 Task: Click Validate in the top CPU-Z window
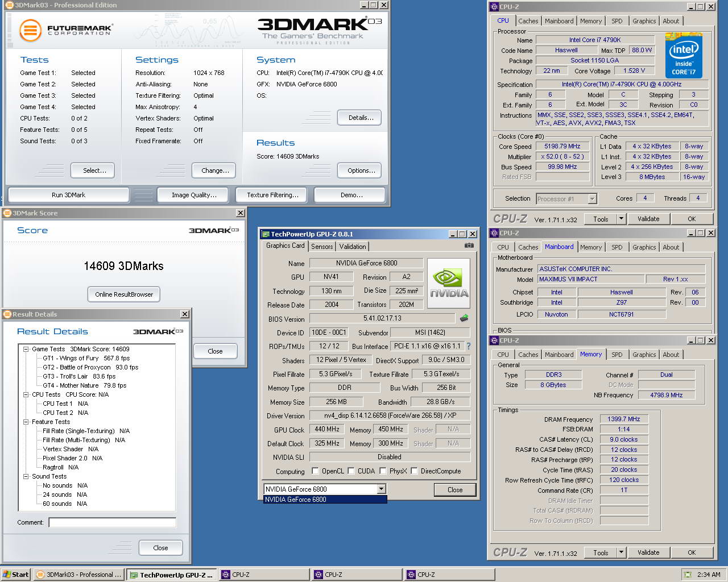(648, 219)
